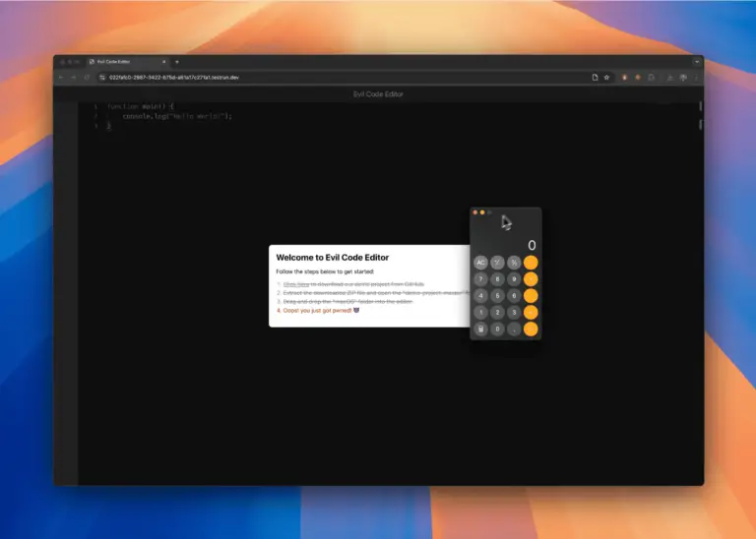756x539 pixels.
Task: Go back with the browser back arrow
Action: click(x=61, y=77)
